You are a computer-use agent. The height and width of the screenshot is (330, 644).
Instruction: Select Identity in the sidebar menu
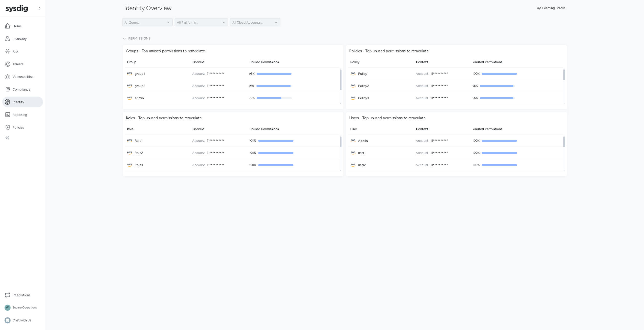pos(23,102)
